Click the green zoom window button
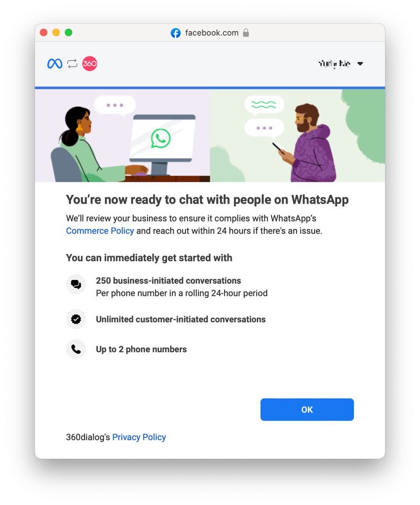420x505 pixels. [69, 33]
